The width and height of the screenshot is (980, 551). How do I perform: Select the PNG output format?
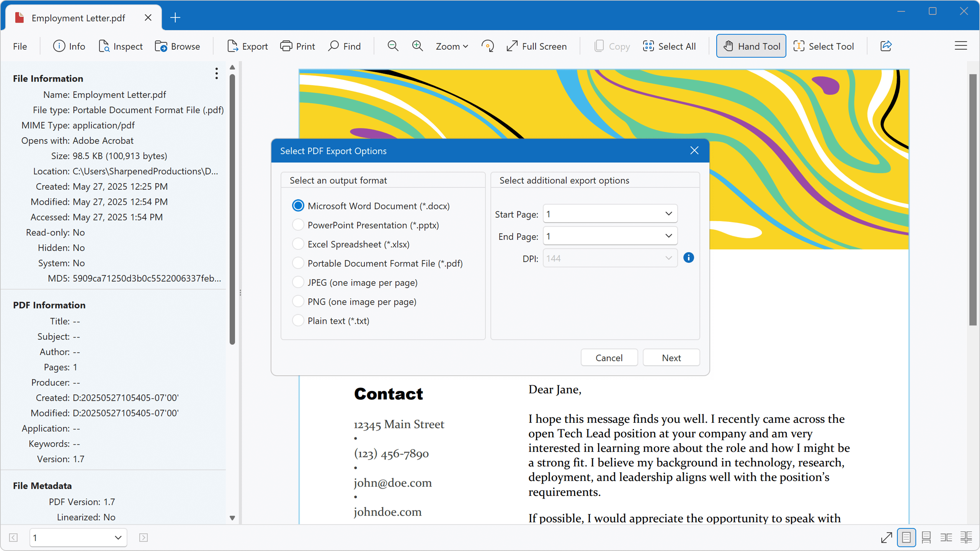tap(298, 301)
